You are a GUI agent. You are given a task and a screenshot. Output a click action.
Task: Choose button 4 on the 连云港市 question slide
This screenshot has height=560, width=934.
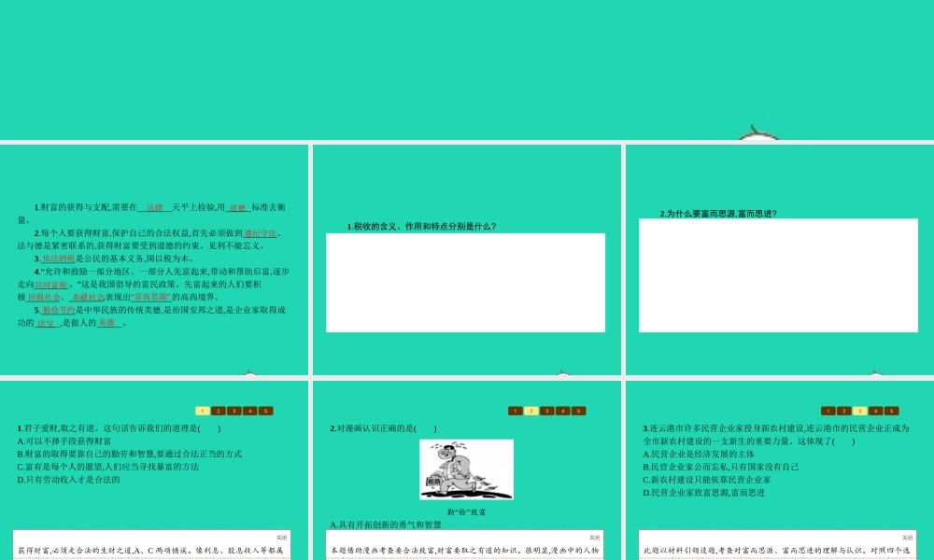point(876,411)
